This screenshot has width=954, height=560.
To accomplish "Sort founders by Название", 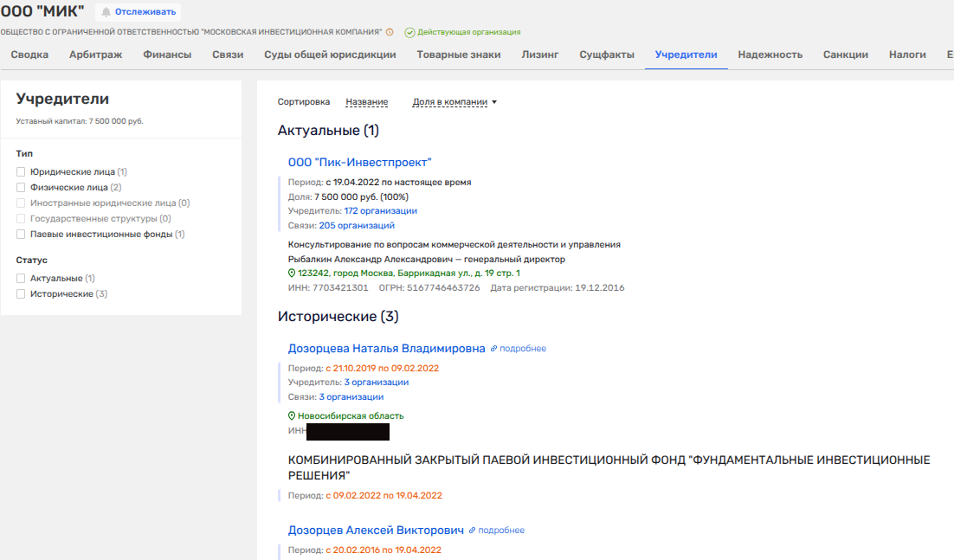I will coord(366,102).
